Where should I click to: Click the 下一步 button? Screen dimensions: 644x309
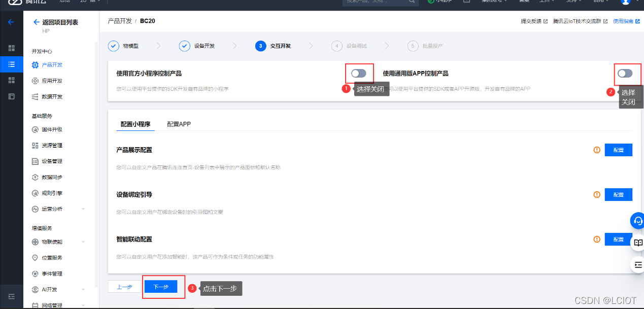click(161, 286)
